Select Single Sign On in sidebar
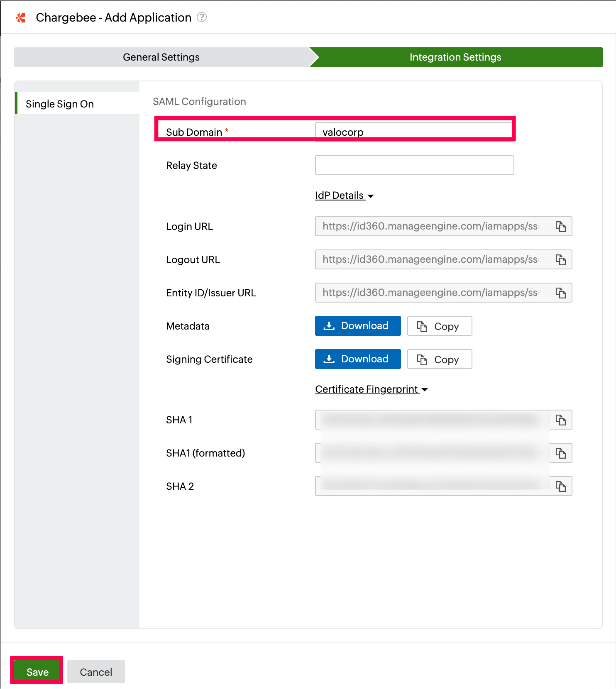 pos(77,103)
